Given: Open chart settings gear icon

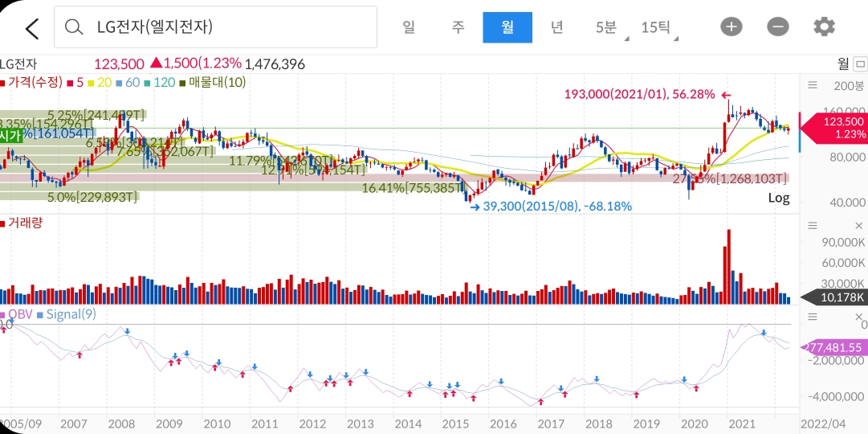Looking at the screenshot, I should click(824, 27).
